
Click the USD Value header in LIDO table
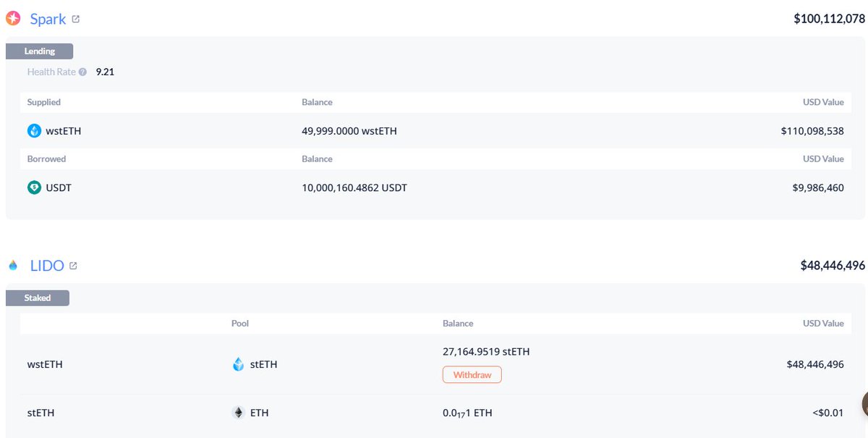pos(823,324)
